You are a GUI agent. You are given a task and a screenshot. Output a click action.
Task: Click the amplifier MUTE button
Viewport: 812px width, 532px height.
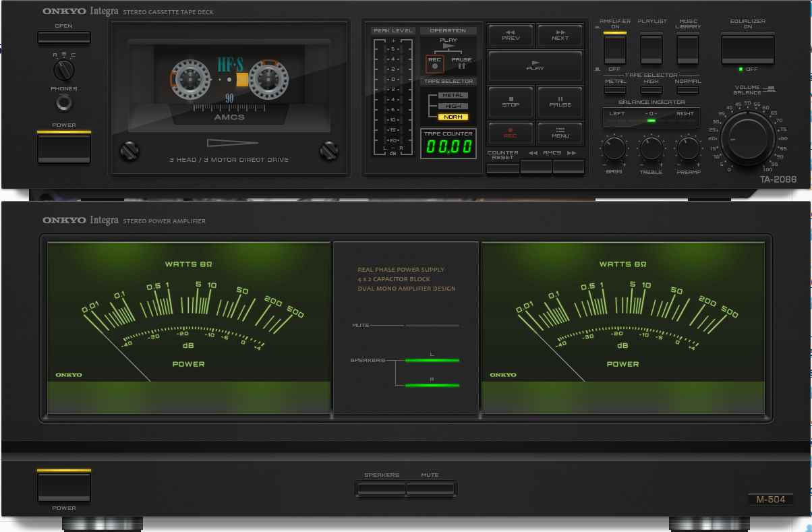click(x=430, y=488)
